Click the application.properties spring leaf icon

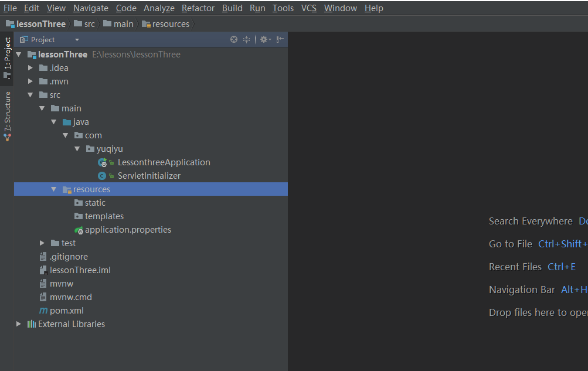79,230
